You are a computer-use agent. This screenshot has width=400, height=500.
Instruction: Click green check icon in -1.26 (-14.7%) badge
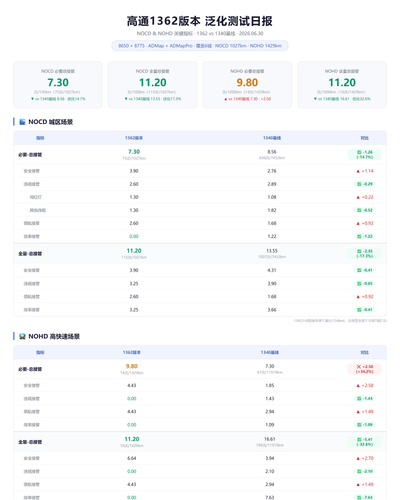pyautogui.click(x=359, y=152)
